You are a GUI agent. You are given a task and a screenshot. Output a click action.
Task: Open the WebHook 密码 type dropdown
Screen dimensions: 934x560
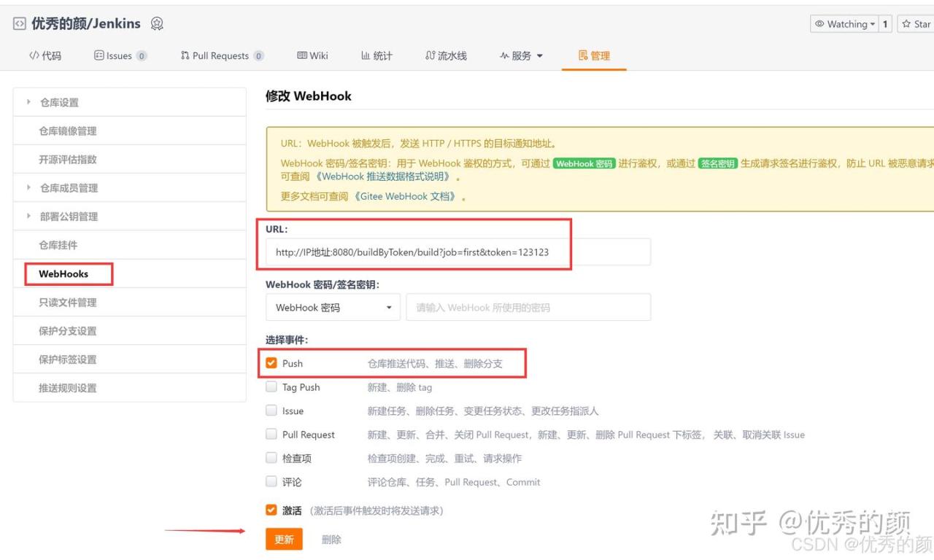point(333,308)
